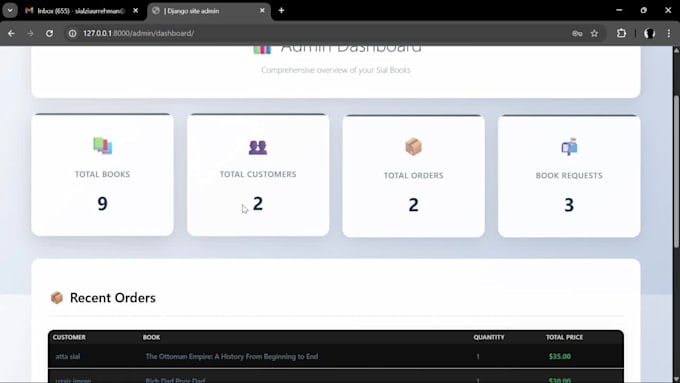The image size is (680, 383).
Task: Click the Total Customers people icon
Action: click(x=258, y=147)
